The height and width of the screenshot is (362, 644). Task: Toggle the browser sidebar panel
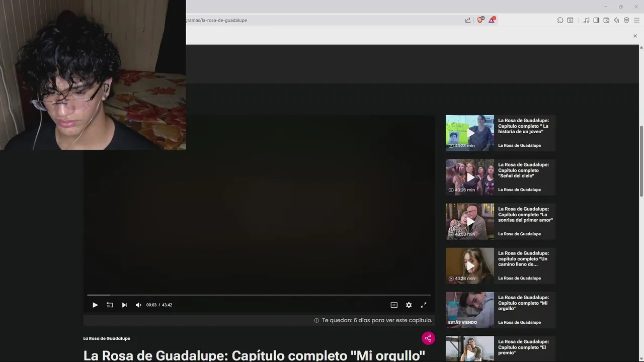pyautogui.click(x=596, y=20)
